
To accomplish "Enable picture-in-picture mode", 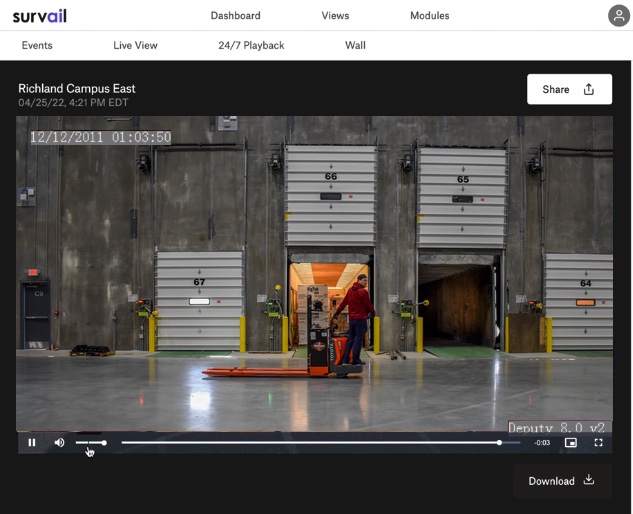I will pos(571,442).
